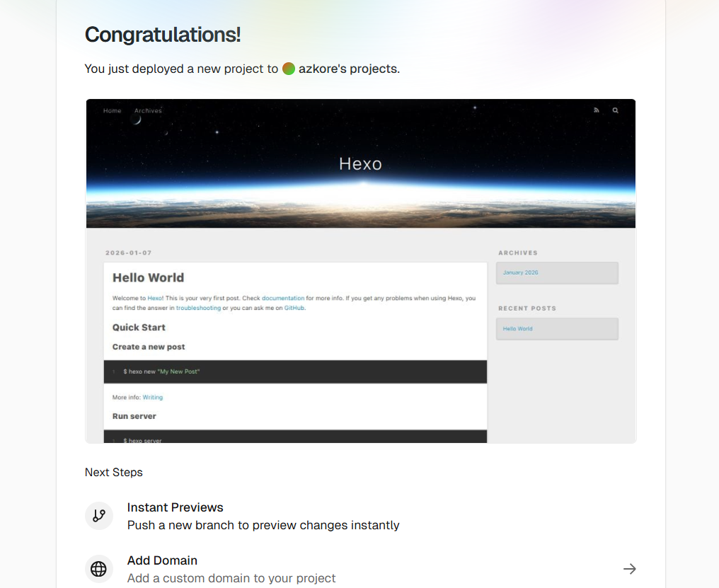Click the Add Domain globe icon
This screenshot has width=719, height=588.
click(x=99, y=569)
